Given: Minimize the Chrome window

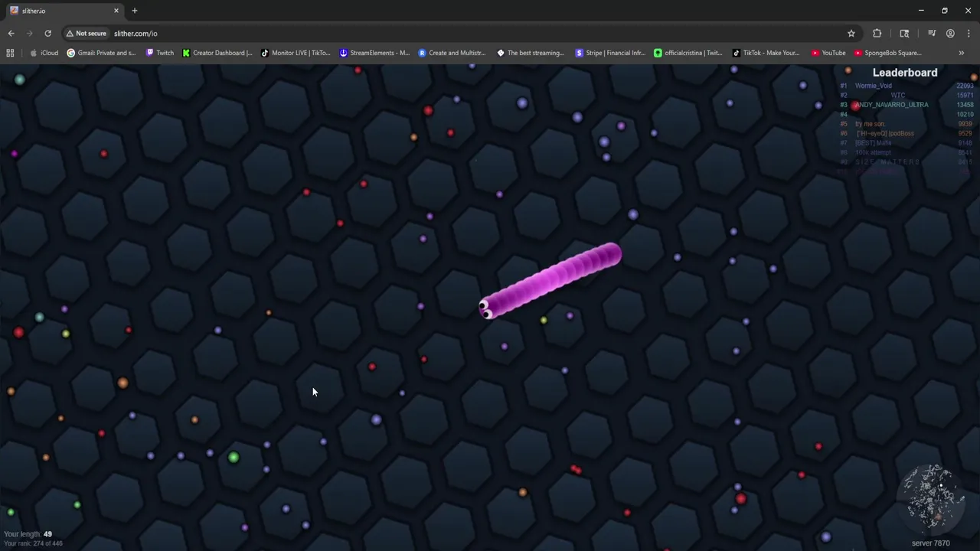Looking at the screenshot, I should [x=921, y=11].
